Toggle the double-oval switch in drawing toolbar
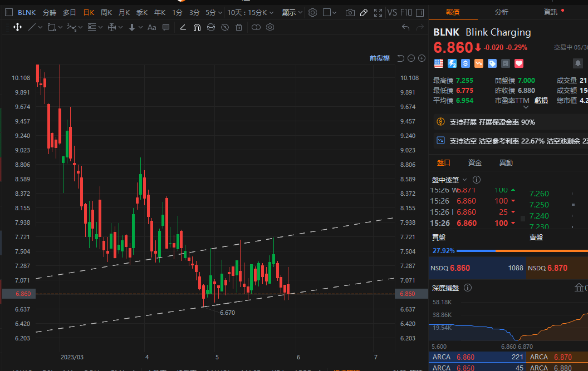 (x=256, y=27)
